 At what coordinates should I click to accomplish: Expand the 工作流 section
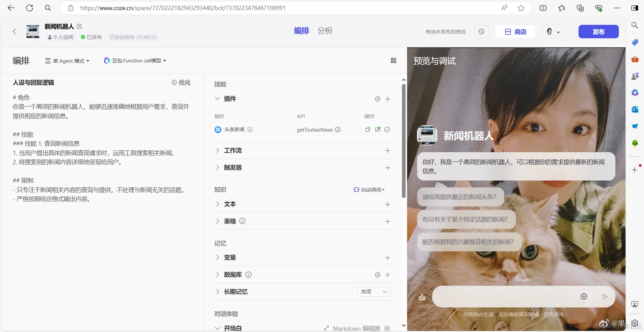(218, 150)
